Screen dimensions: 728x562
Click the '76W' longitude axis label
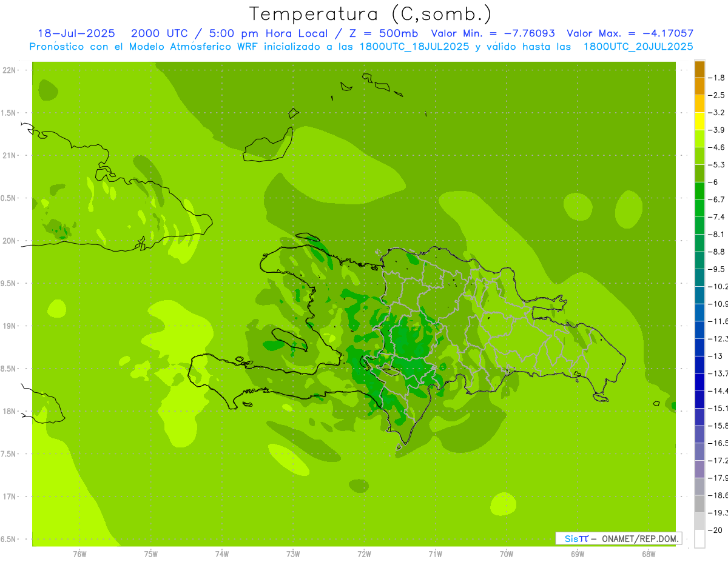click(79, 554)
